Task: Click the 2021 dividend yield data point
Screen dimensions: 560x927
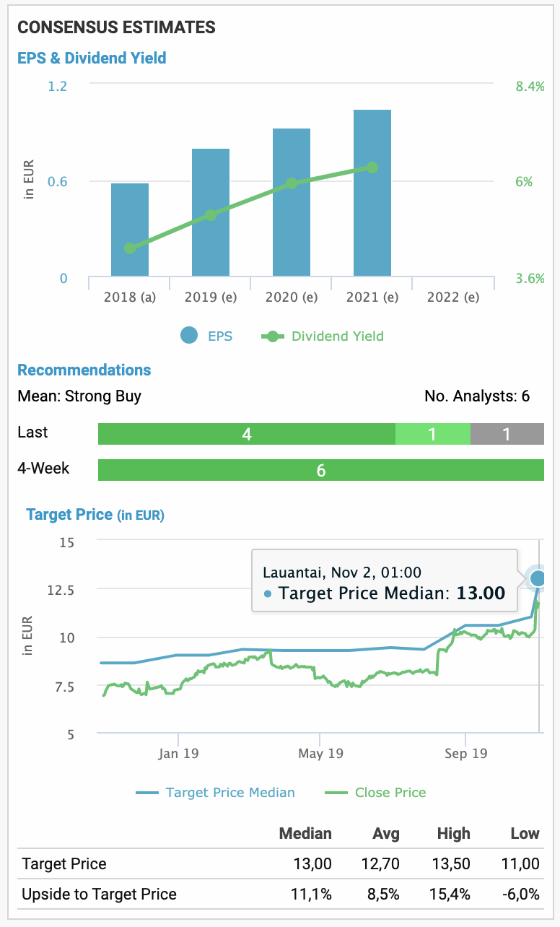Action: [x=372, y=167]
